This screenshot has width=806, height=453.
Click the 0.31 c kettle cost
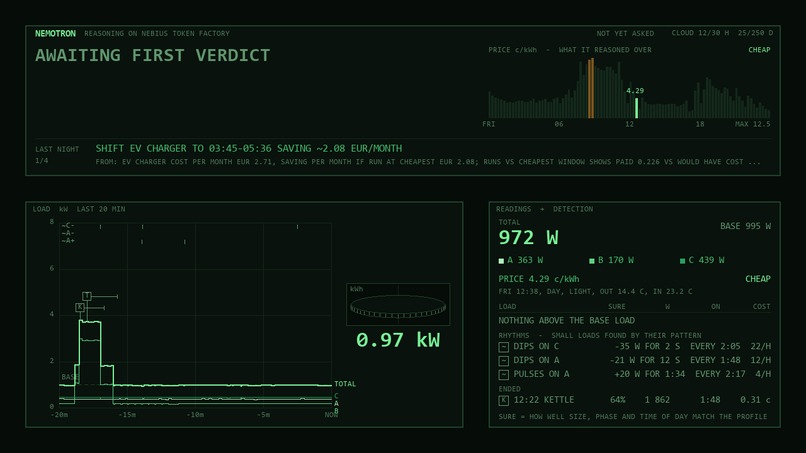(x=755, y=400)
